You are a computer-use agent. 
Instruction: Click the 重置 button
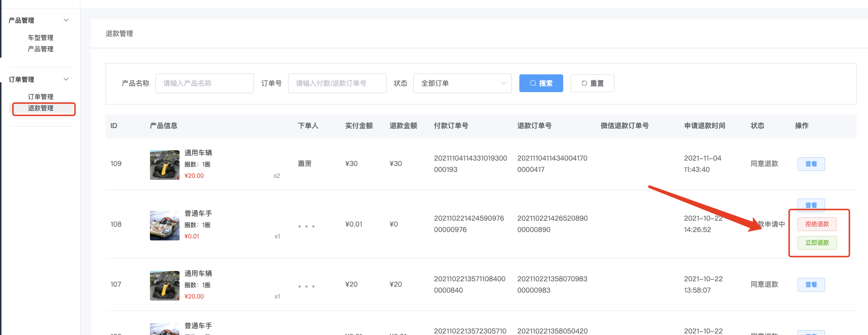pos(592,83)
